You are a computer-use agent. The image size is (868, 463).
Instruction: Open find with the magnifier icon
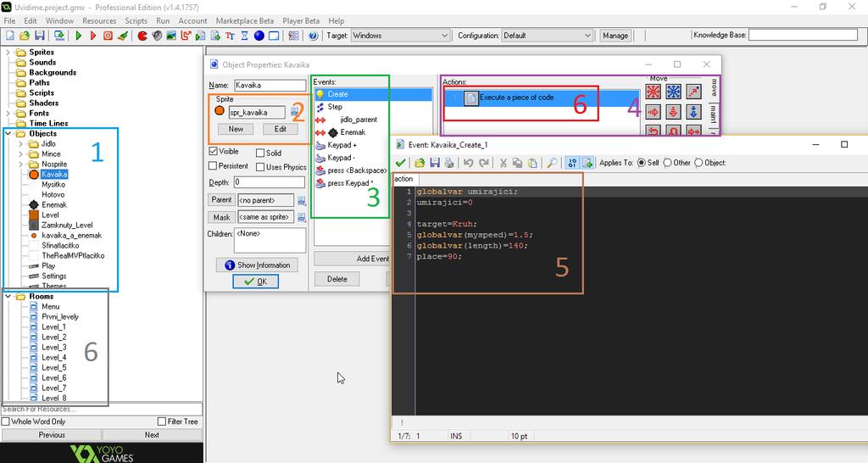(x=552, y=163)
